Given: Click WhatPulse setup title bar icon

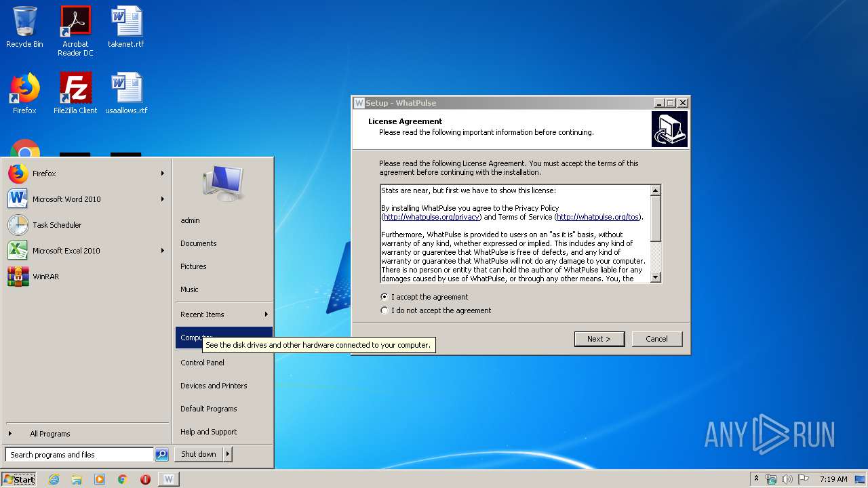Looking at the screenshot, I should pyautogui.click(x=359, y=103).
